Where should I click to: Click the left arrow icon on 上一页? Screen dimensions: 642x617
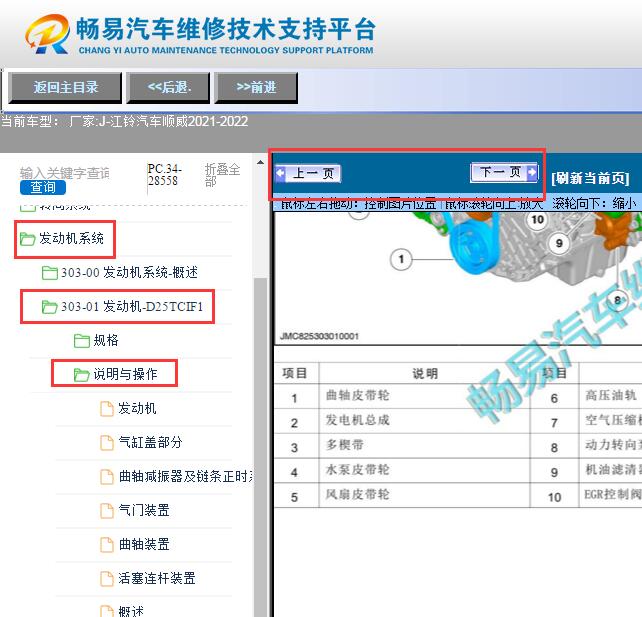click(x=280, y=173)
